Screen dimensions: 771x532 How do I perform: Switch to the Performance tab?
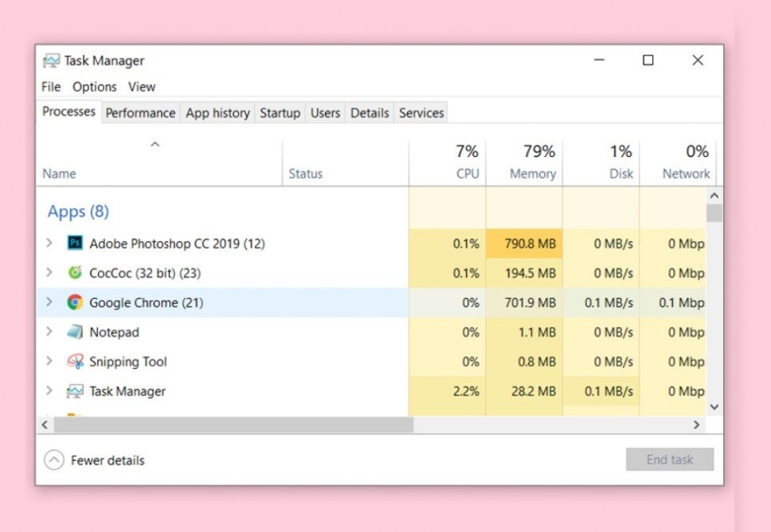point(140,113)
